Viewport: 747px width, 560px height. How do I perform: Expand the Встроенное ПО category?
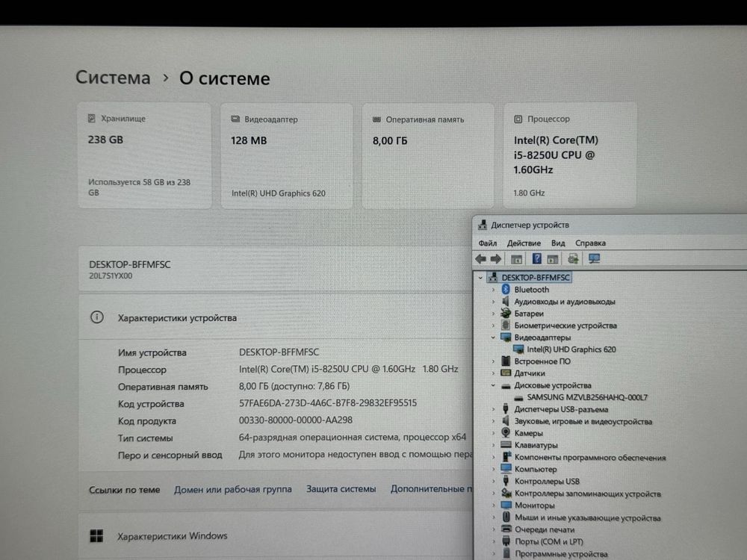493,361
